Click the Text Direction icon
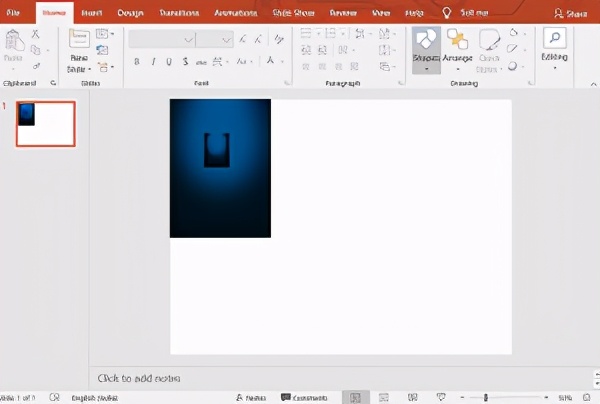The image size is (600, 404). (384, 34)
